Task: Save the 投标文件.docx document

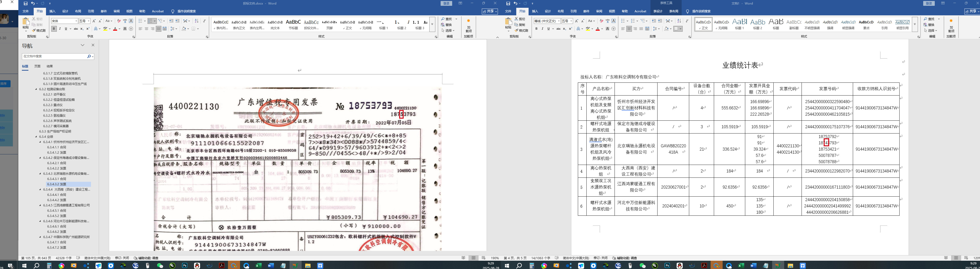Action: (x=25, y=4)
